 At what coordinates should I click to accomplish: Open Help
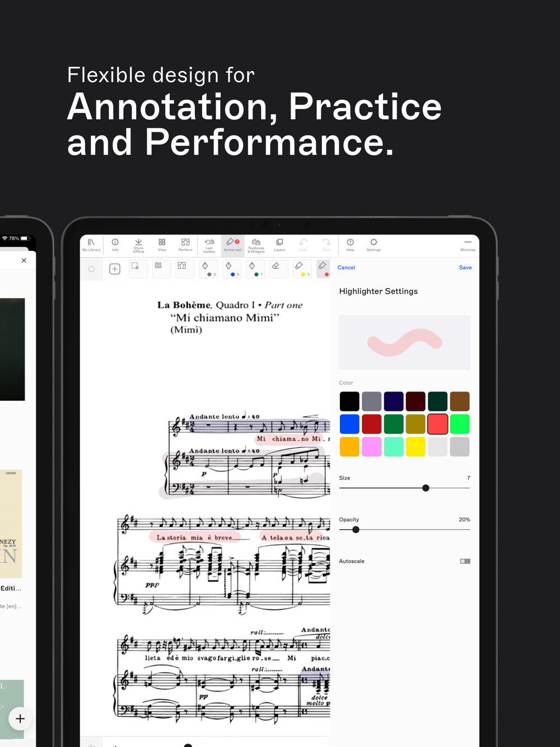[350, 245]
